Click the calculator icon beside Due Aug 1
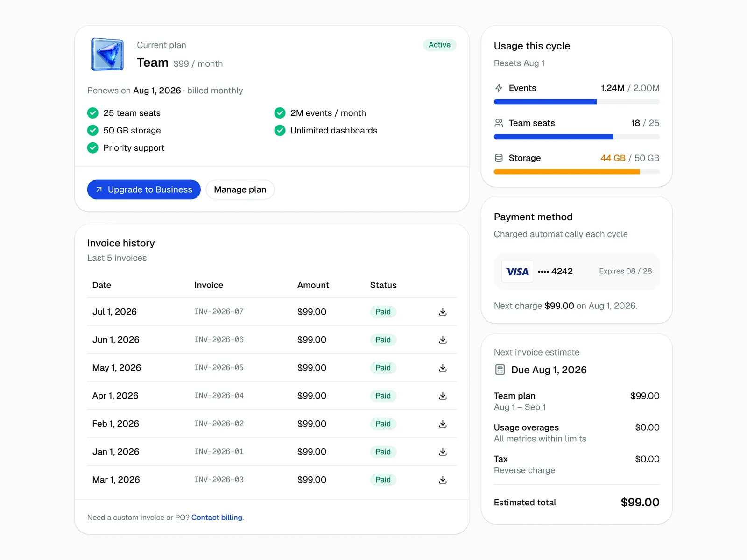This screenshot has height=560, width=747. pos(500,370)
